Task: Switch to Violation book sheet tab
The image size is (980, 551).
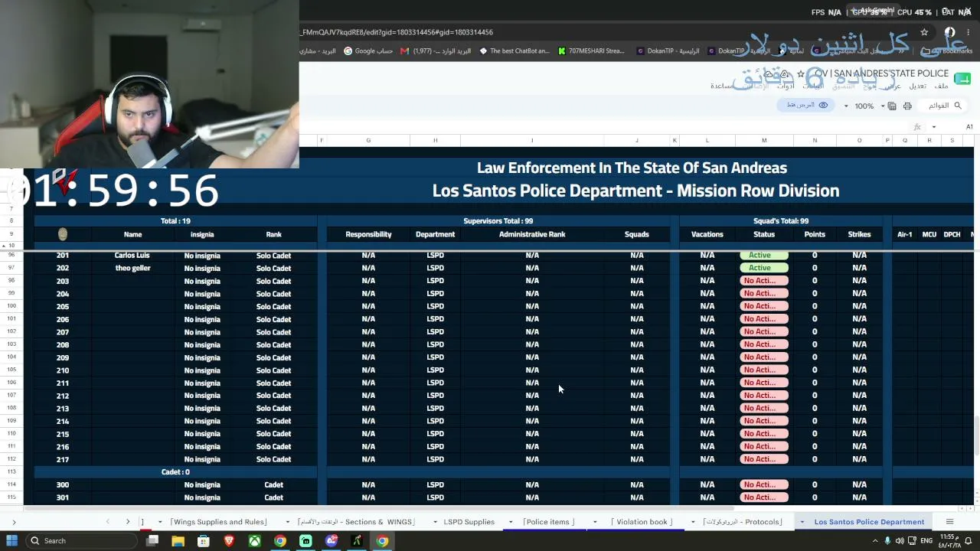Action: [x=642, y=522]
